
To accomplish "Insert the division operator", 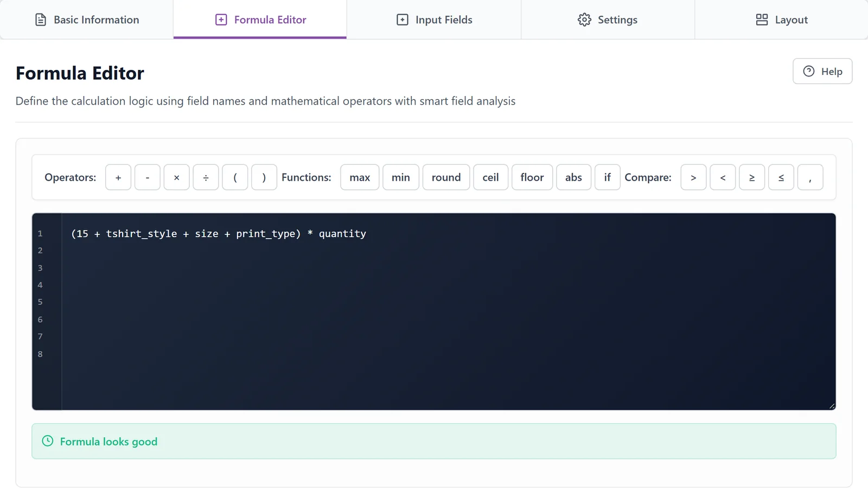I will coord(206,177).
